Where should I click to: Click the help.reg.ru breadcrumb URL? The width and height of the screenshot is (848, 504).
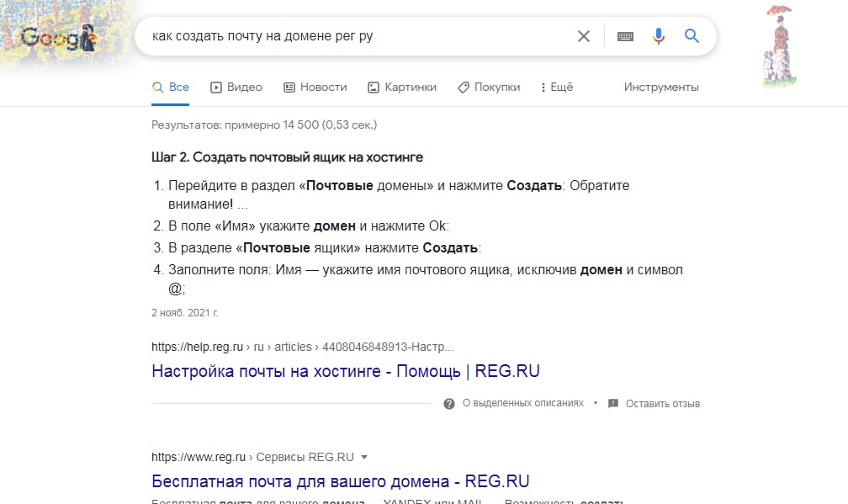(x=302, y=347)
